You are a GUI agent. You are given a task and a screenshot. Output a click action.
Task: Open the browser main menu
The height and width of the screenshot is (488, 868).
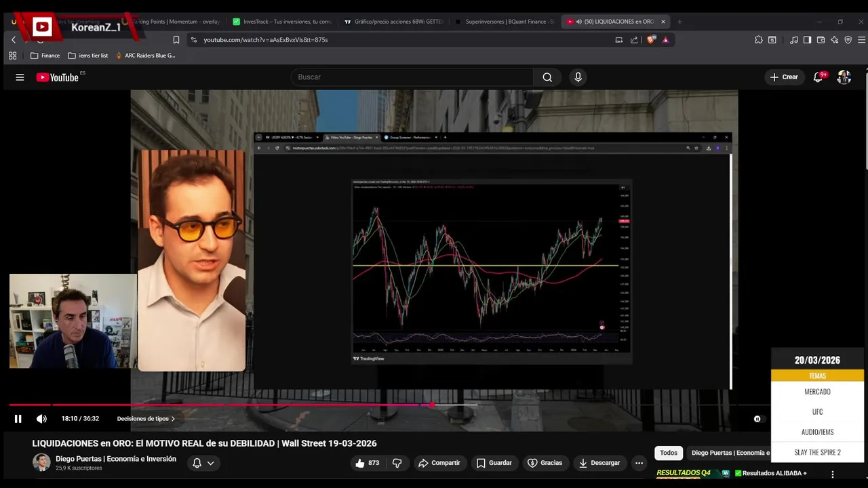861,40
